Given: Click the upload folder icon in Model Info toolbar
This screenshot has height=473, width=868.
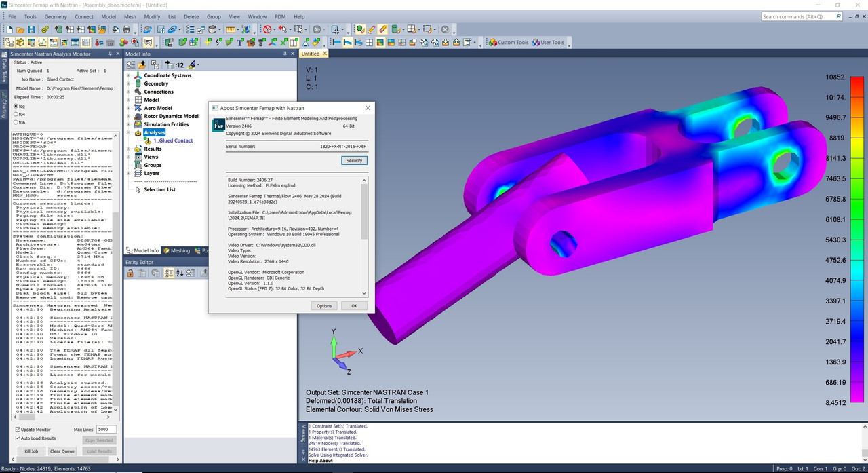Looking at the screenshot, I should click(142, 64).
